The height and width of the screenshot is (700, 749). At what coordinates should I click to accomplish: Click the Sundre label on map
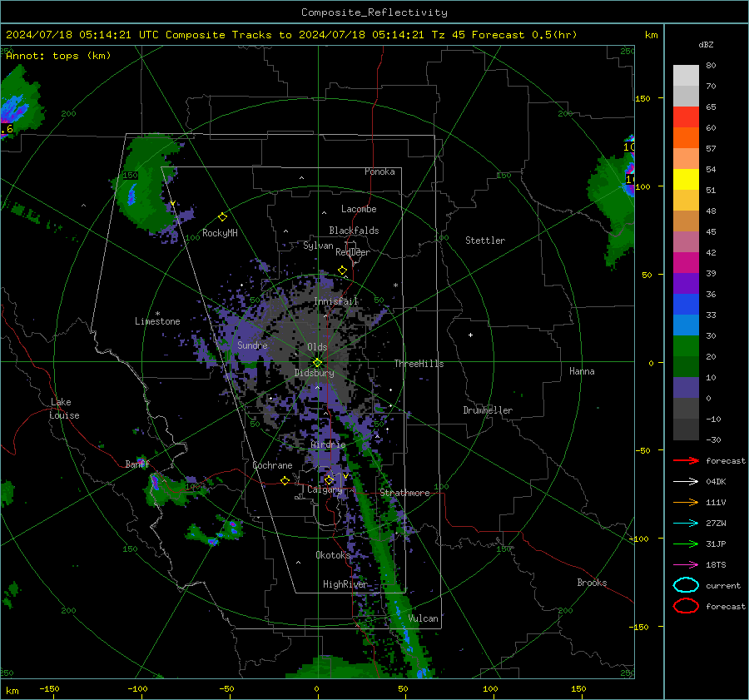[252, 345]
